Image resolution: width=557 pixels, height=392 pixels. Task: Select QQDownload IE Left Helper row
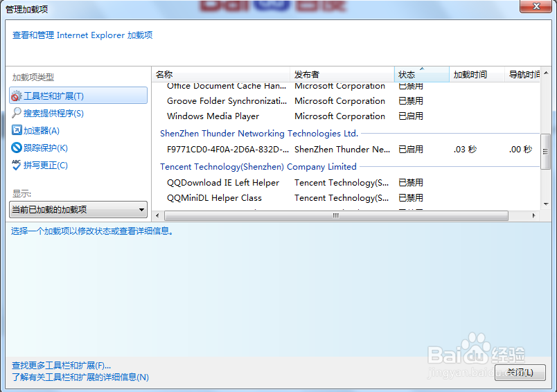click(346, 183)
